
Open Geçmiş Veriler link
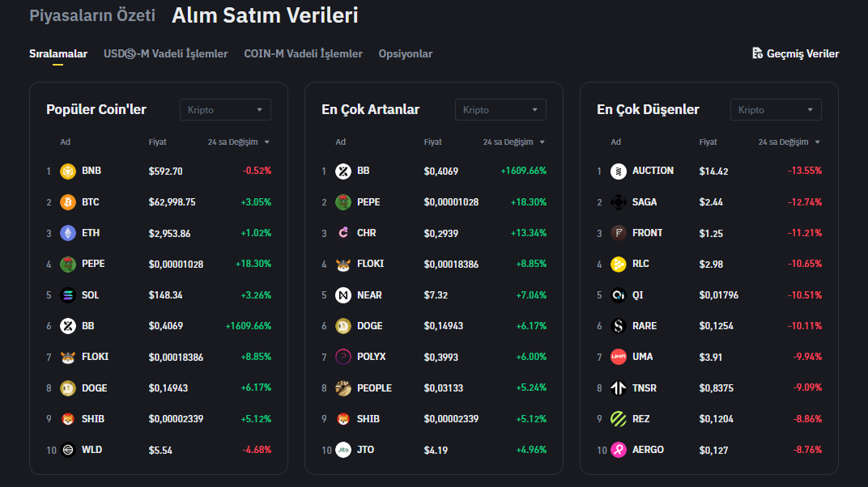(x=802, y=54)
